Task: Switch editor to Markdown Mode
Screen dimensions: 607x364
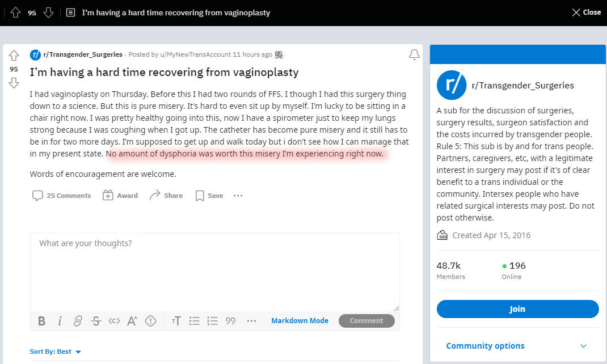Action: point(300,321)
